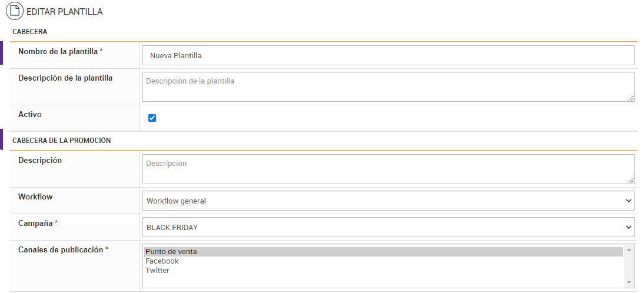This screenshot has height=293, width=644.
Task: Click the resize handle of promotion Descripción textarea
Action: (x=631, y=181)
